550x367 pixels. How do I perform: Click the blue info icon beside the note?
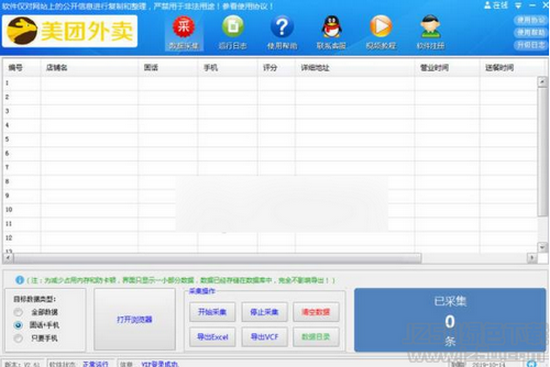[x=20, y=280]
